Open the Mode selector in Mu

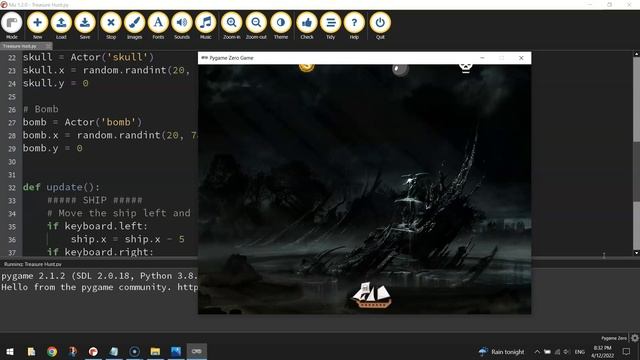tap(11, 25)
